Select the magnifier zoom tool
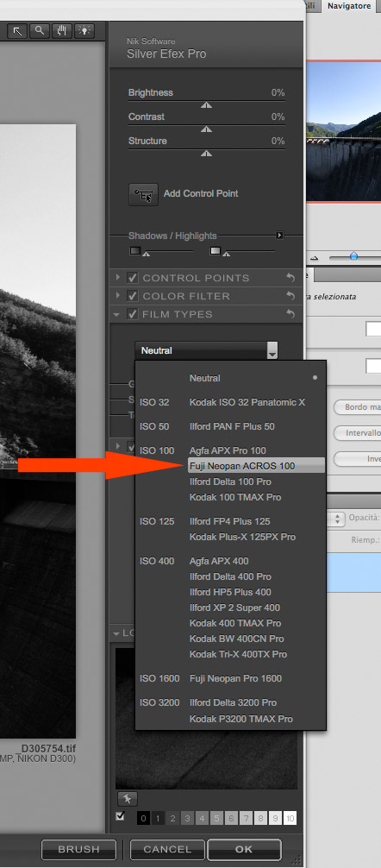381x868 pixels. [40, 31]
